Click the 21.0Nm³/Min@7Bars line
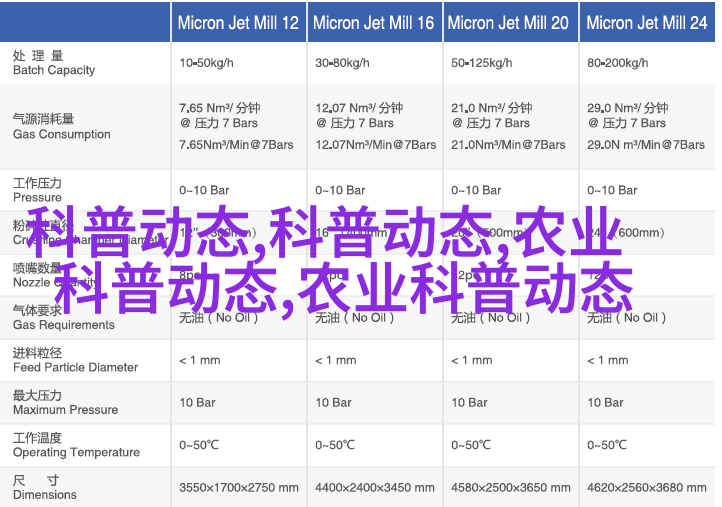The width and height of the screenshot is (722, 507). point(508,145)
